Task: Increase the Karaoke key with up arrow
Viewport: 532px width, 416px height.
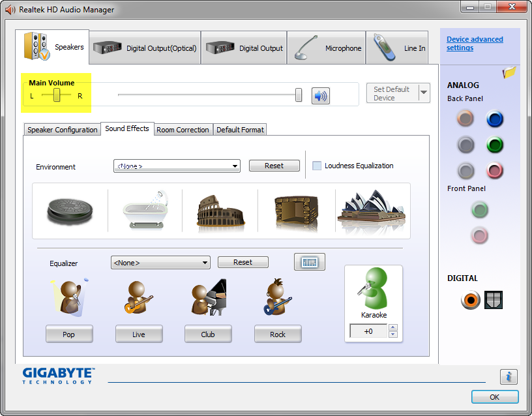Action: click(393, 327)
